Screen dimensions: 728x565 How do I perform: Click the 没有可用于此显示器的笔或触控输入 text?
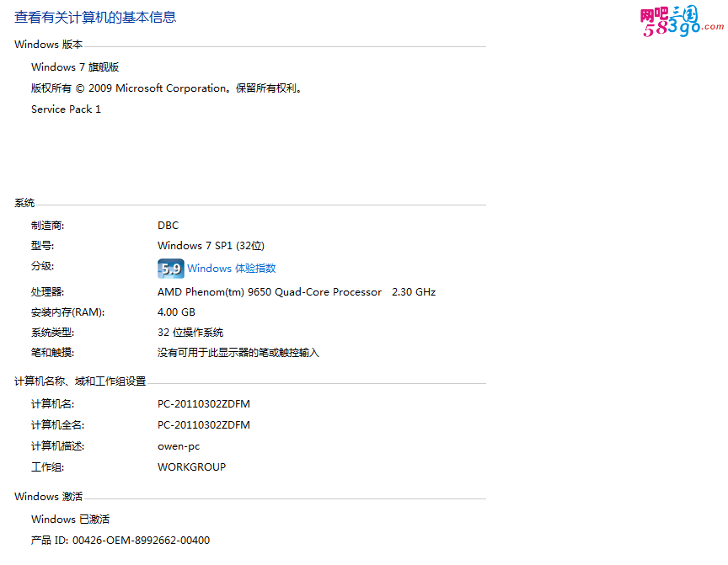(x=238, y=353)
